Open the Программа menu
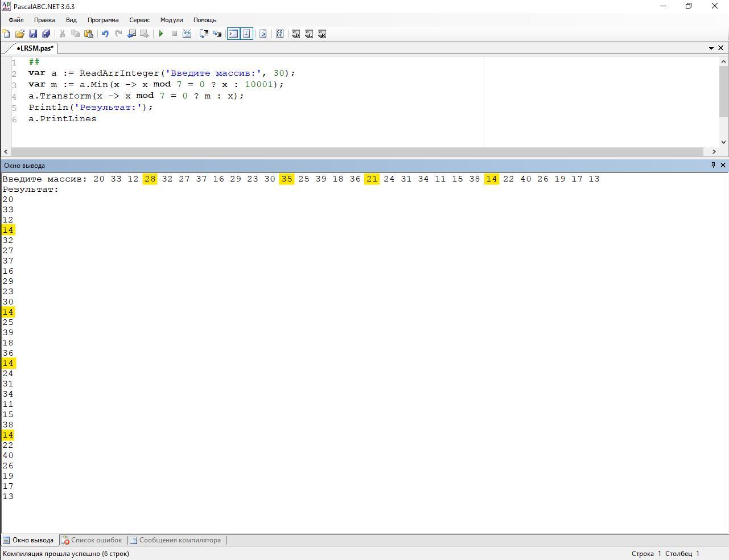Screen dimensions: 729x560 pos(103,20)
